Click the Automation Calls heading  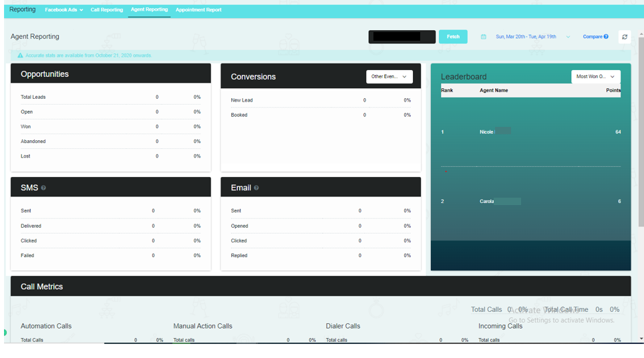(46, 326)
